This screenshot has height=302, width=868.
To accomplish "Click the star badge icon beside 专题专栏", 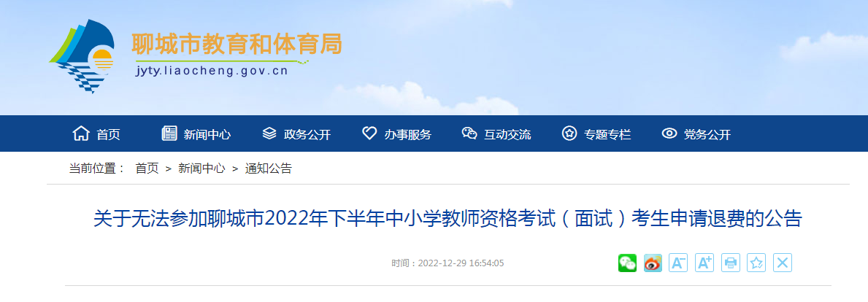I will click(569, 133).
